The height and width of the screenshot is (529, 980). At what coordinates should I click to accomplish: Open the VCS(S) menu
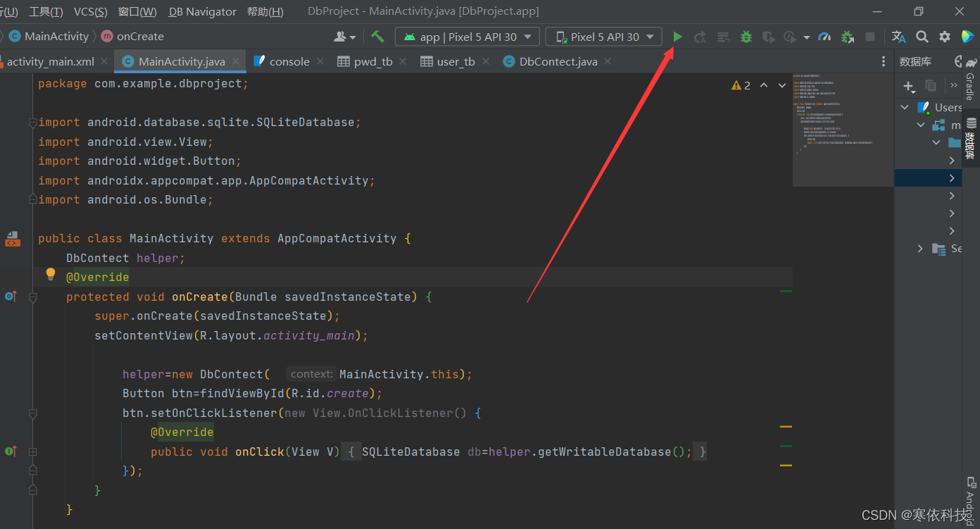click(x=91, y=11)
